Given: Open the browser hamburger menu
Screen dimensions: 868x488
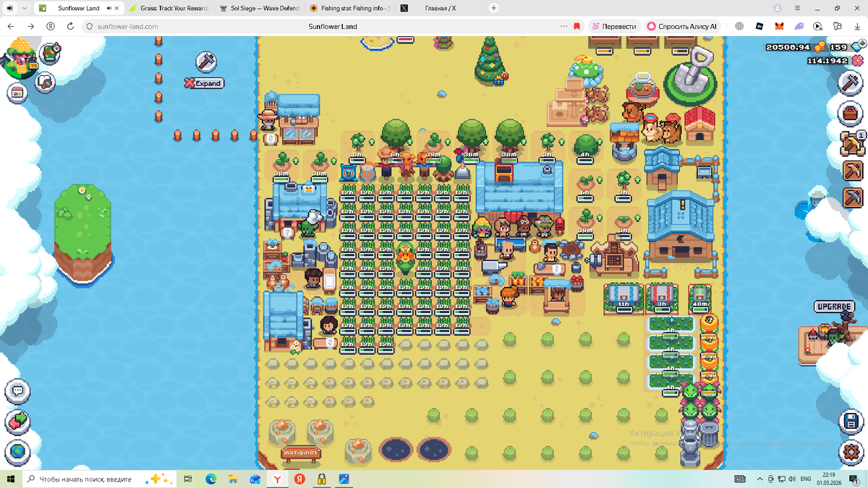Looking at the screenshot, I should click(797, 8).
